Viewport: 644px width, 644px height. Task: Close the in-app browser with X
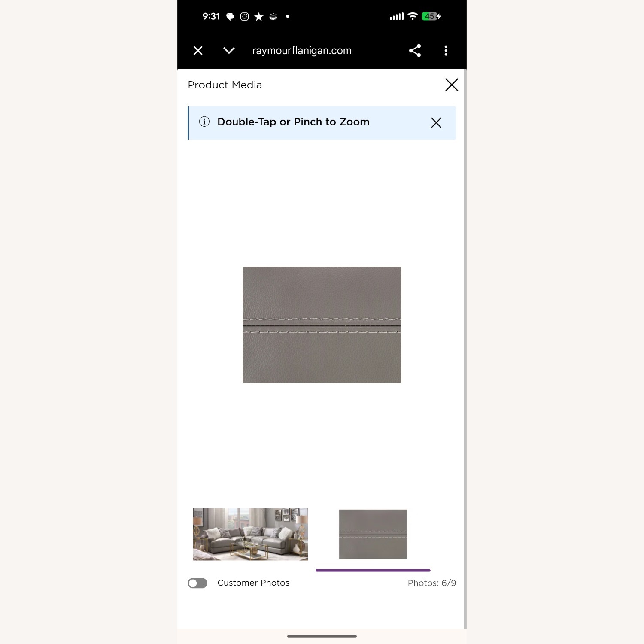click(198, 51)
